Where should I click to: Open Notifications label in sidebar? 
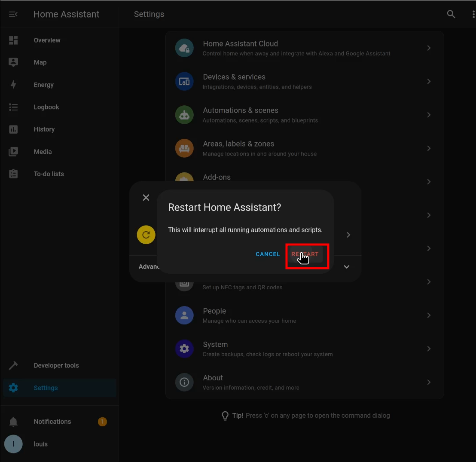(52, 422)
